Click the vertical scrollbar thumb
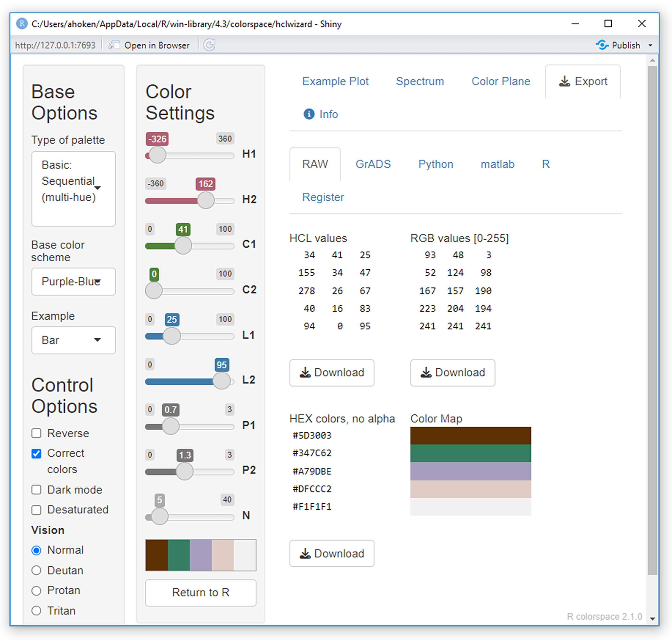Screen dimensions: 672x641 coord(653,320)
